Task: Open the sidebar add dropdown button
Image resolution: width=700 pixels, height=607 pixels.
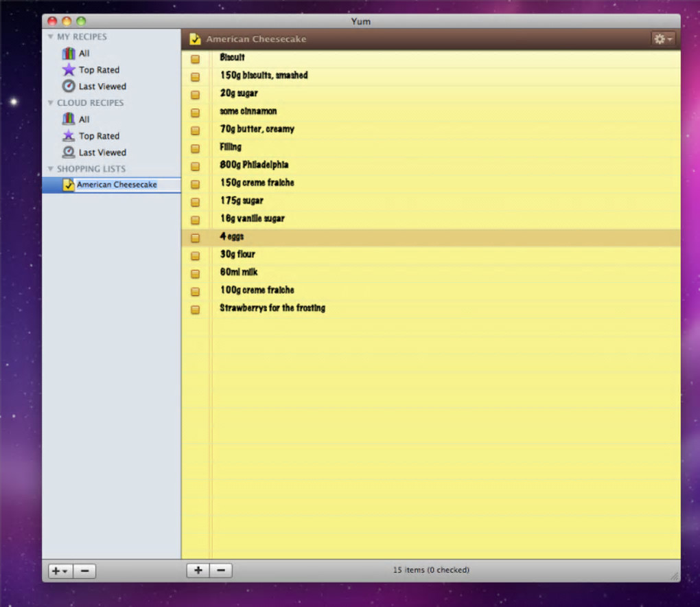Action: [x=60, y=571]
